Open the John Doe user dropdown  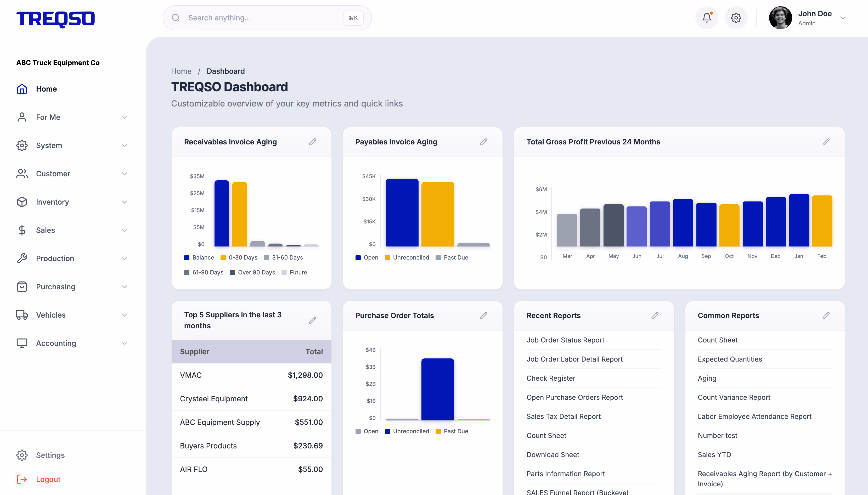pyautogui.click(x=843, y=18)
